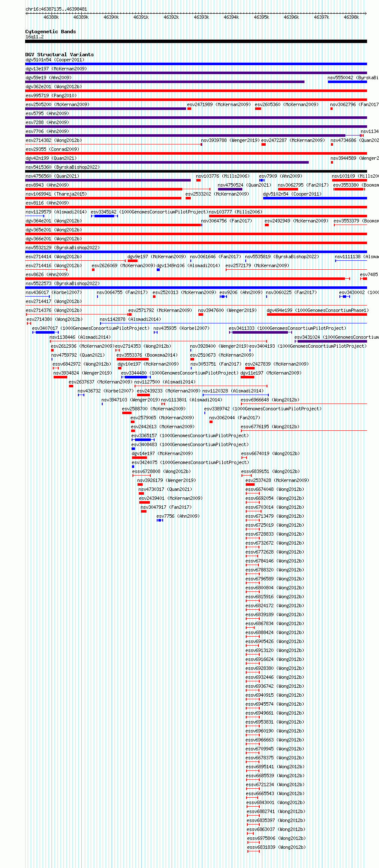Open nsv103777 (Mills2006) variant

(235, 212)
